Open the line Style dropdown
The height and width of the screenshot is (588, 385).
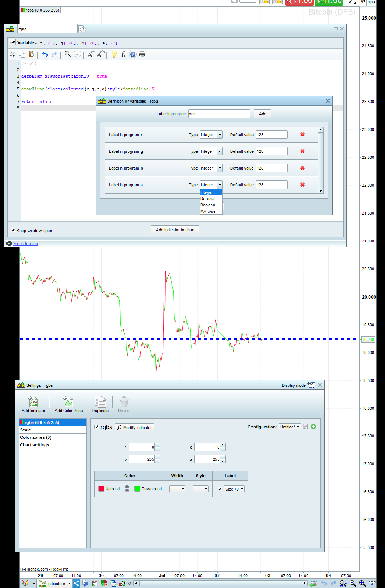pos(201,489)
